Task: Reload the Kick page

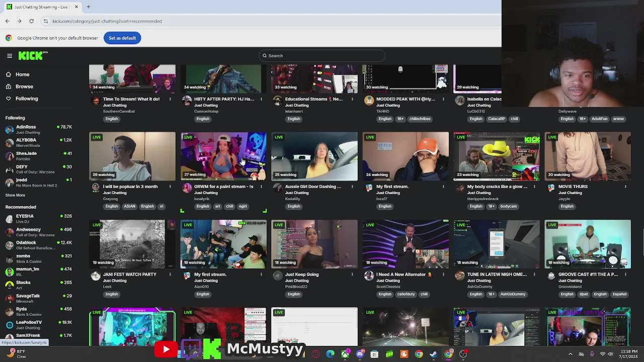Action: pyautogui.click(x=31, y=21)
